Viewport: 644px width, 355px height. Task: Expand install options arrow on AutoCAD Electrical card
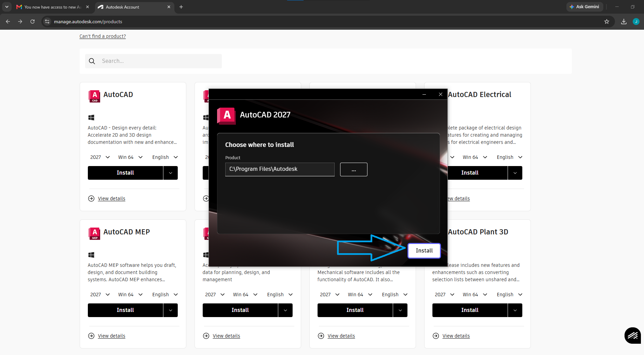[x=515, y=173]
